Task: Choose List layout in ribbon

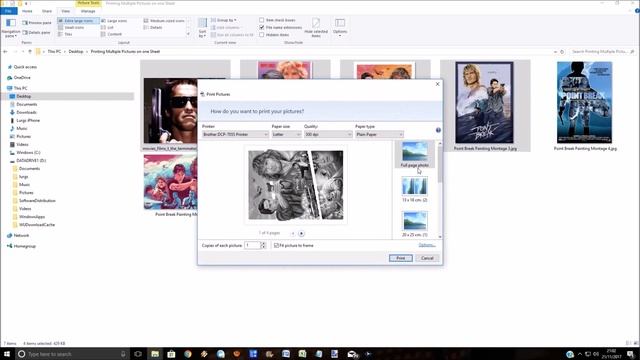Action: (x=107, y=27)
